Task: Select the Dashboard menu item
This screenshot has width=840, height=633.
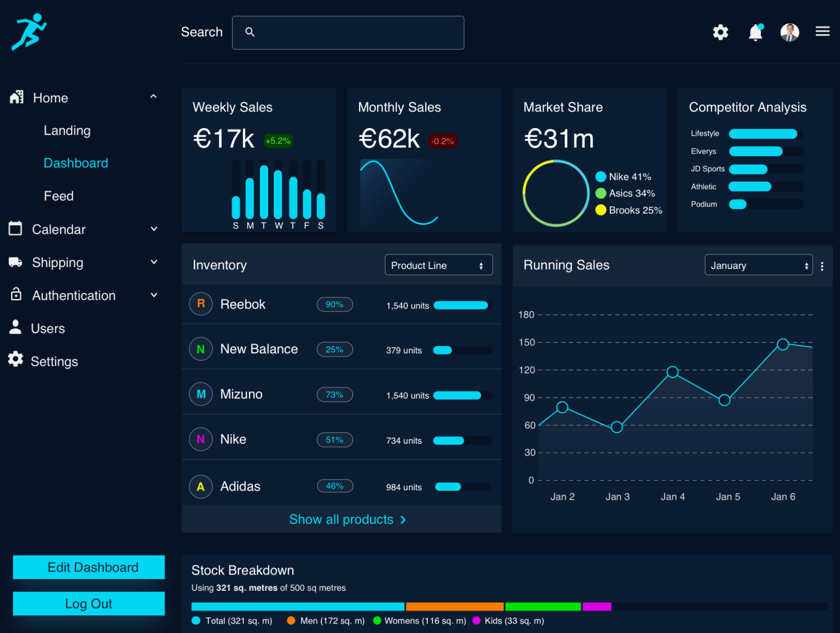Action: pos(76,163)
